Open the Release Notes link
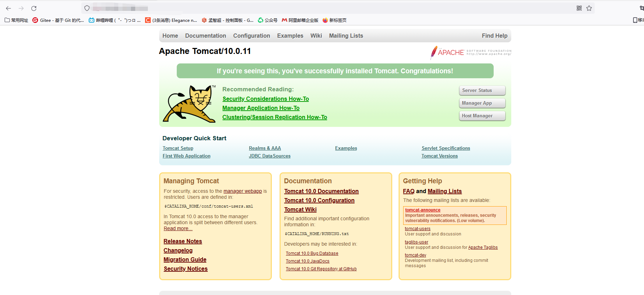644x295 pixels. tap(183, 241)
